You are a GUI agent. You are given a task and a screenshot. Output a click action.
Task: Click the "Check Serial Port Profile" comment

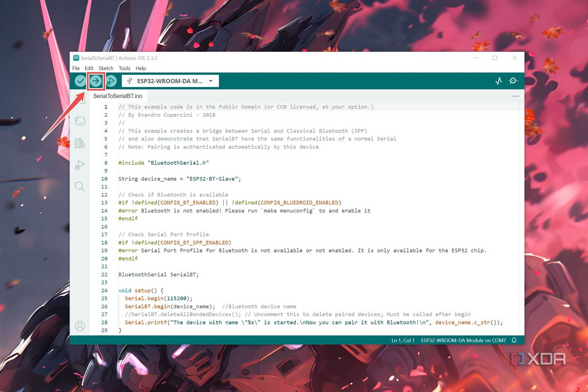point(164,234)
